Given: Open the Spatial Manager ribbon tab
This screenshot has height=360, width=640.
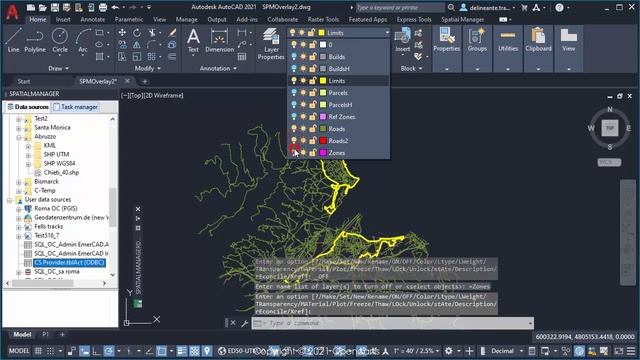Looking at the screenshot, I should [x=462, y=19].
